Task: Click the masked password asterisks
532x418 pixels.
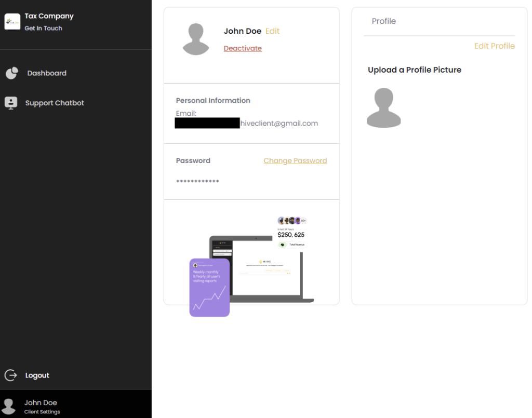Action: coord(197,181)
